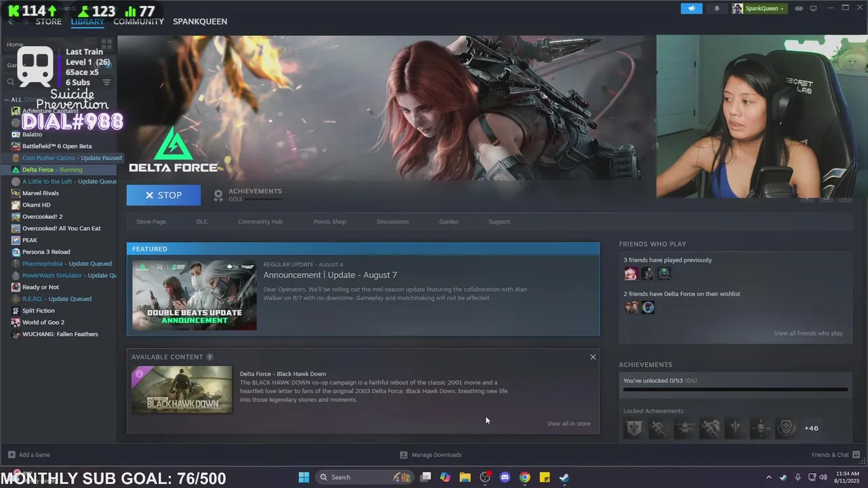
Task: Open Friends & Chat
Action: tap(835, 455)
